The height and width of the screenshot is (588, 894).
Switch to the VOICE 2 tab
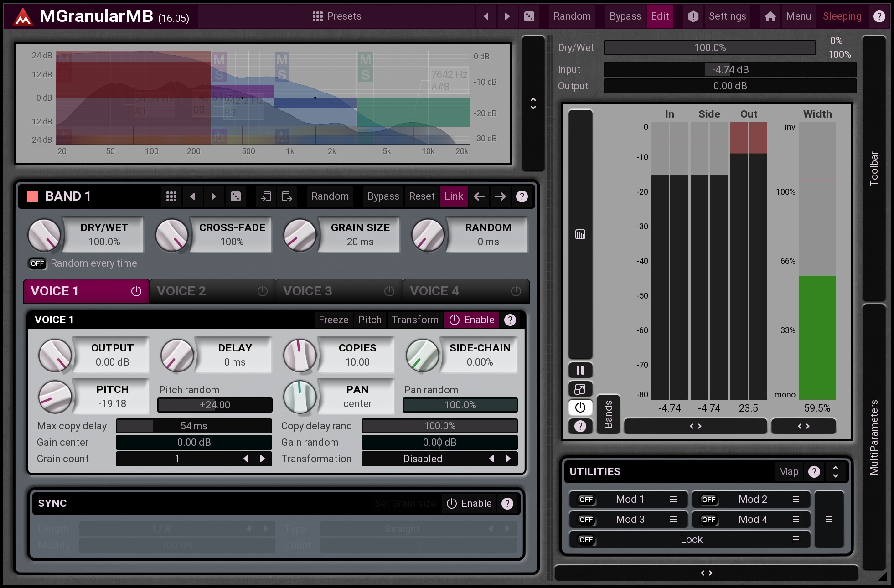[213, 291]
